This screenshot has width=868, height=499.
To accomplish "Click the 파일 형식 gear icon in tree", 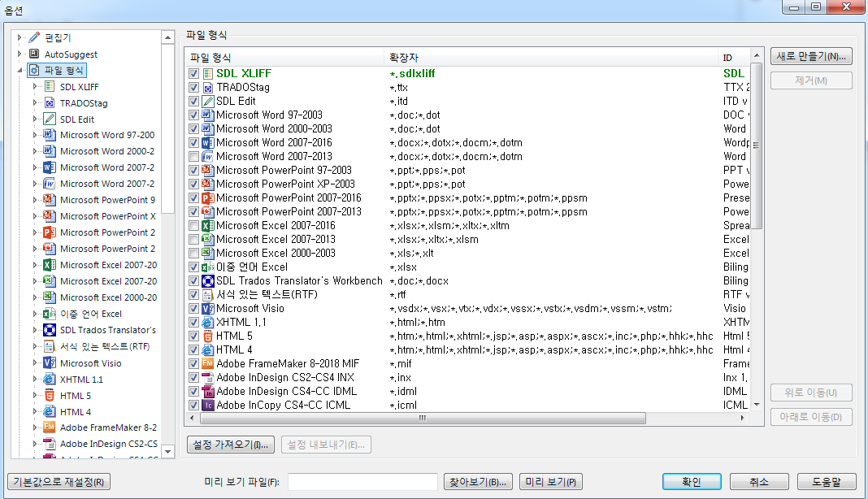I will pyautogui.click(x=34, y=71).
